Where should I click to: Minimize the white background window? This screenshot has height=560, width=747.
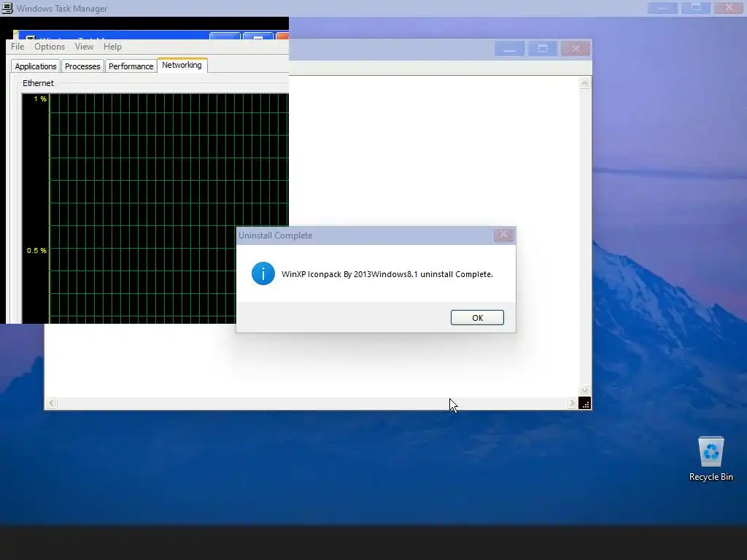coord(509,49)
